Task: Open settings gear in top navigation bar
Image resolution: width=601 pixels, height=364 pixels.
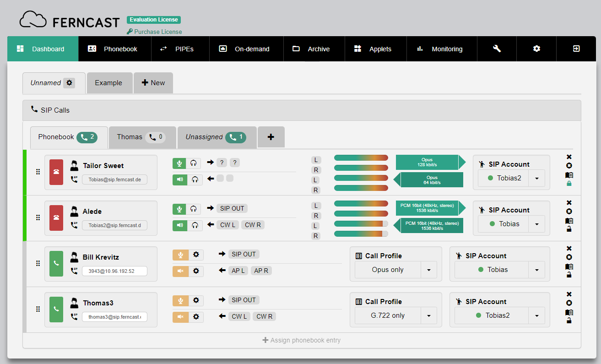Action: click(x=536, y=49)
